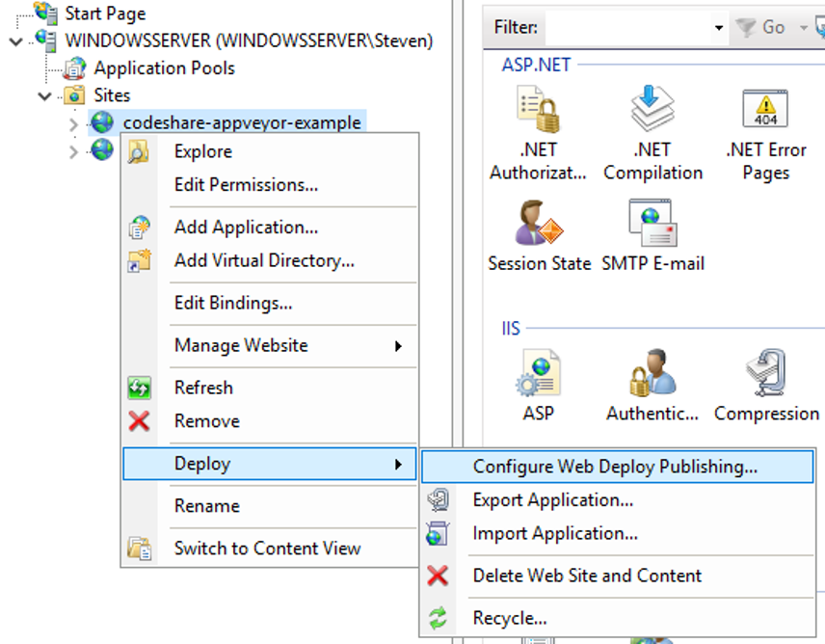
Task: Open the .NET Error Pages icon
Action: [765, 111]
